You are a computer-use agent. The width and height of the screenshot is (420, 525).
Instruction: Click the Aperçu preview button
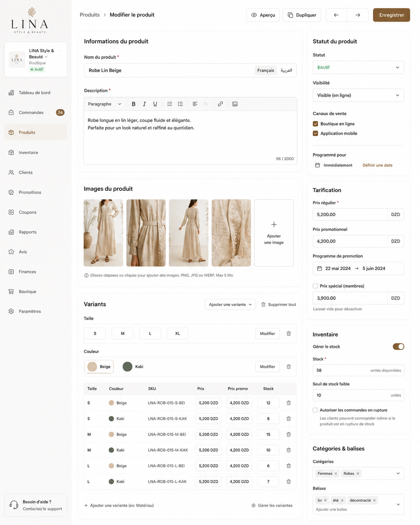click(x=263, y=15)
